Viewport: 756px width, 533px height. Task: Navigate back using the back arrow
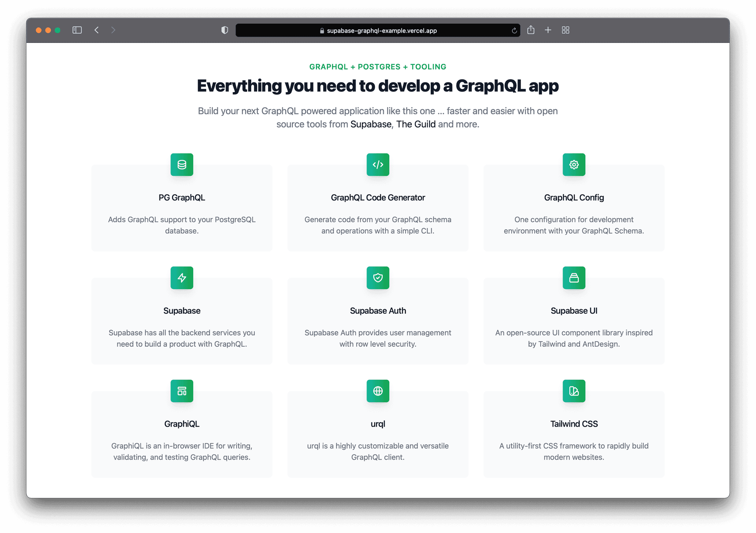[96, 30]
